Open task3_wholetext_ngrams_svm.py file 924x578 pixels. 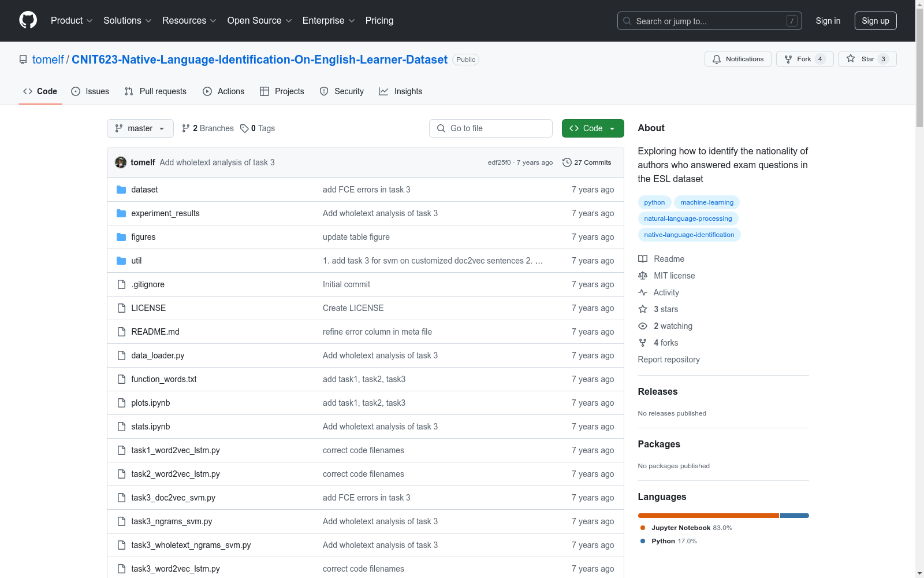(191, 545)
